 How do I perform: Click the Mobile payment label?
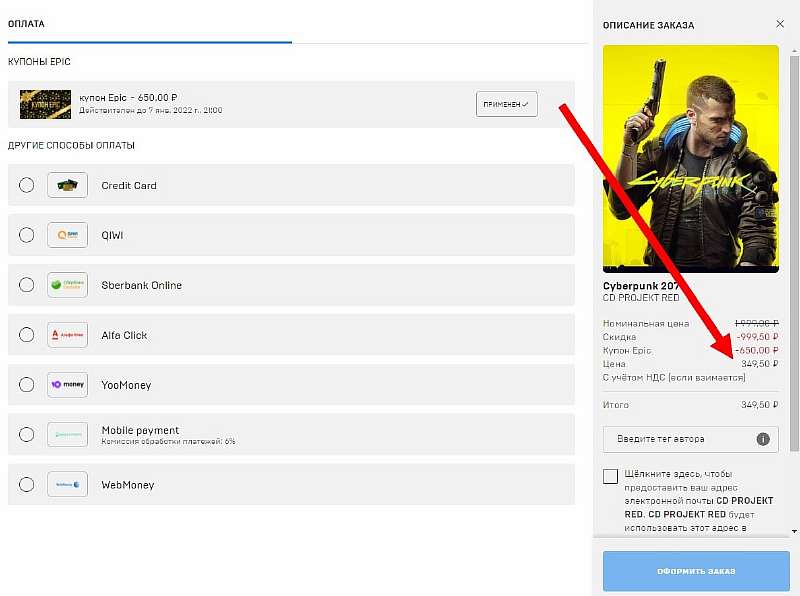(x=140, y=430)
